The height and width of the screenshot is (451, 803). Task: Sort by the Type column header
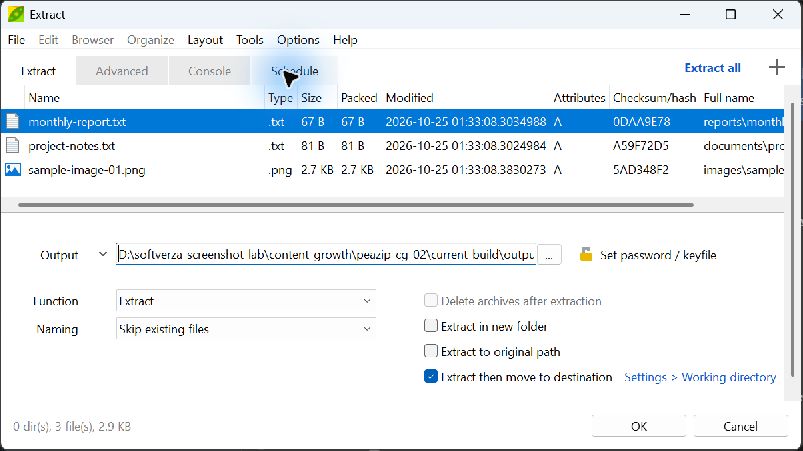click(x=280, y=97)
